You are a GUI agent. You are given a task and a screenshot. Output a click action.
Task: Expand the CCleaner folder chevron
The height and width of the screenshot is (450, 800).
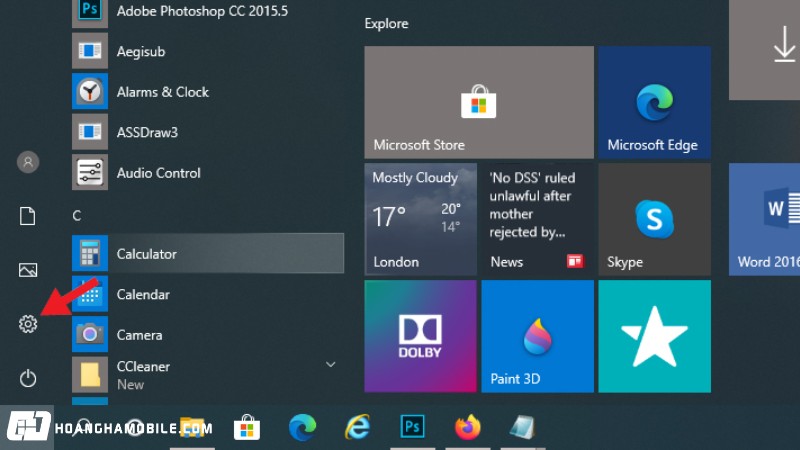point(331,365)
